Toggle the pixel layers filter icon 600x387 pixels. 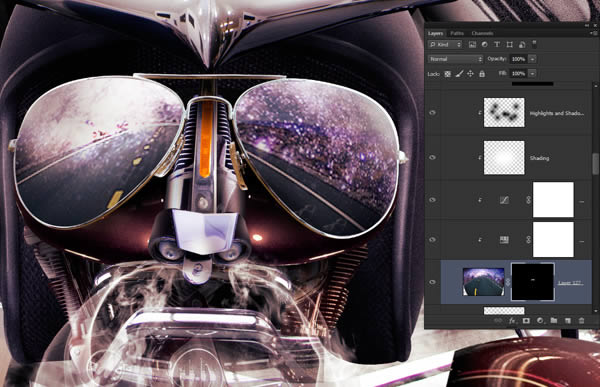(x=472, y=45)
